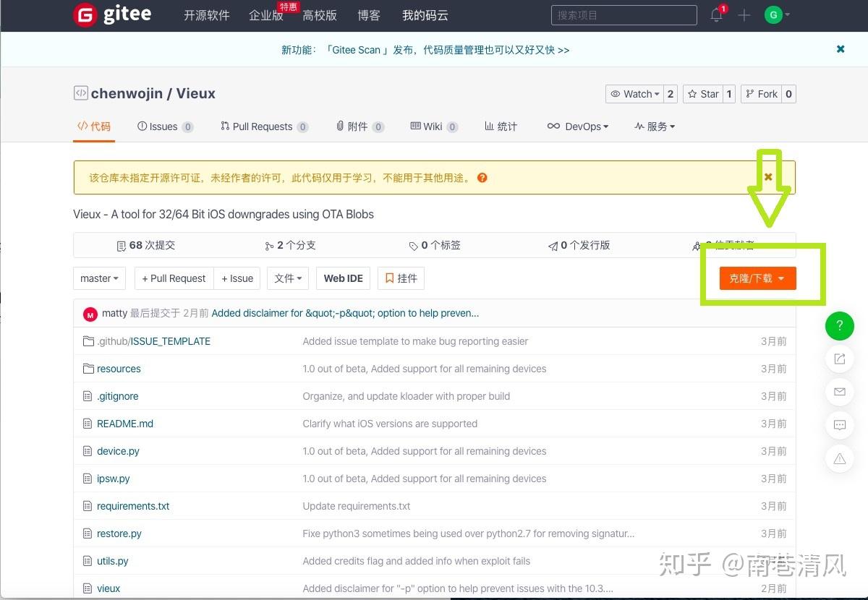Click the matty author avatar
This screenshot has width=868, height=600.
[90, 314]
